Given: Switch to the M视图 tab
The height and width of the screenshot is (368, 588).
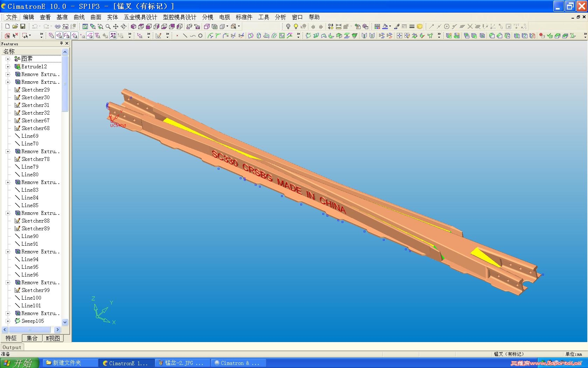Looking at the screenshot, I should 53,338.
